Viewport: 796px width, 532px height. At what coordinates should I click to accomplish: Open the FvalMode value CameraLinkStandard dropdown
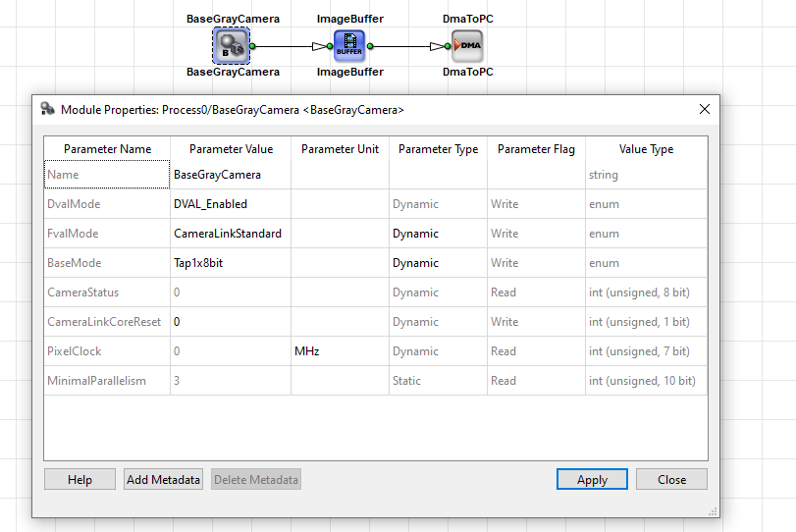(x=231, y=234)
